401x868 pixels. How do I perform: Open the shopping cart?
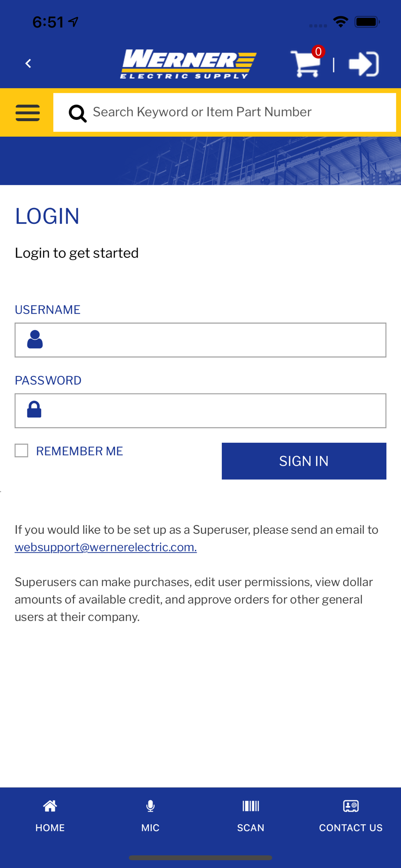[x=306, y=65]
